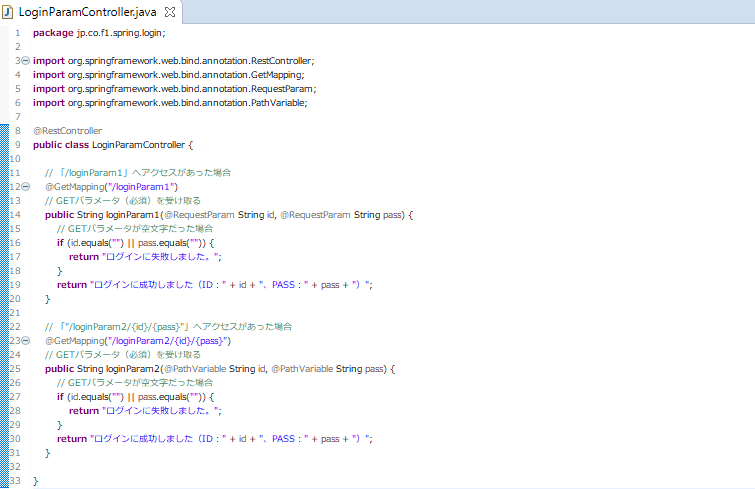
Task: Click the @RestController annotation
Action: coord(67,130)
